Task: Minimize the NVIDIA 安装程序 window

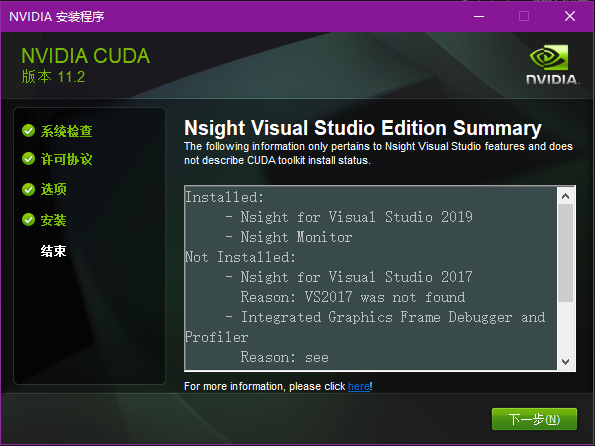Action: click(479, 16)
